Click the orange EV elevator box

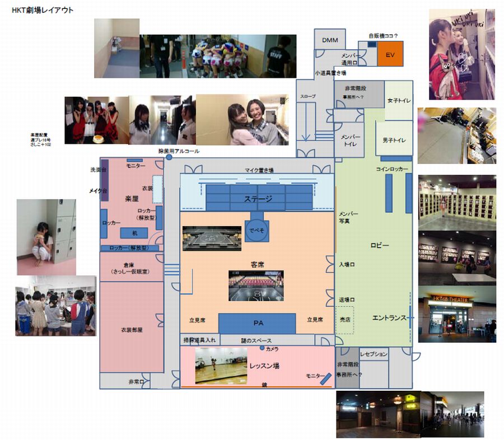coord(390,54)
